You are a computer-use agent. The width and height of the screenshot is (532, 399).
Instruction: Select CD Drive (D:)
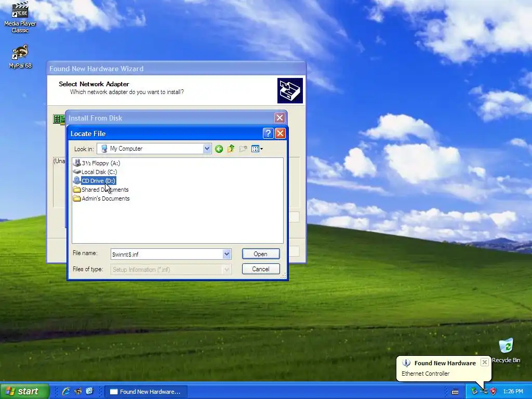click(95, 181)
